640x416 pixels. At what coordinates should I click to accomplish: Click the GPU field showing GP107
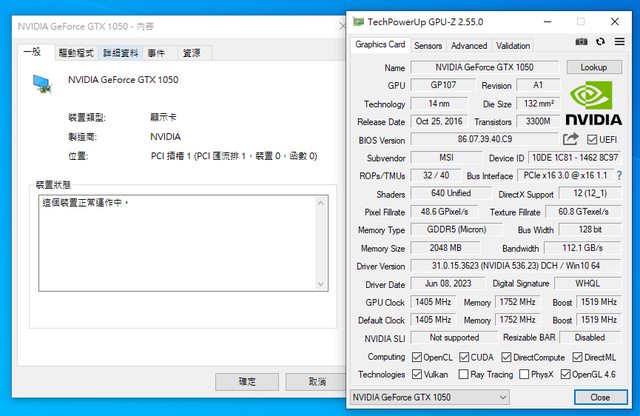point(443,85)
